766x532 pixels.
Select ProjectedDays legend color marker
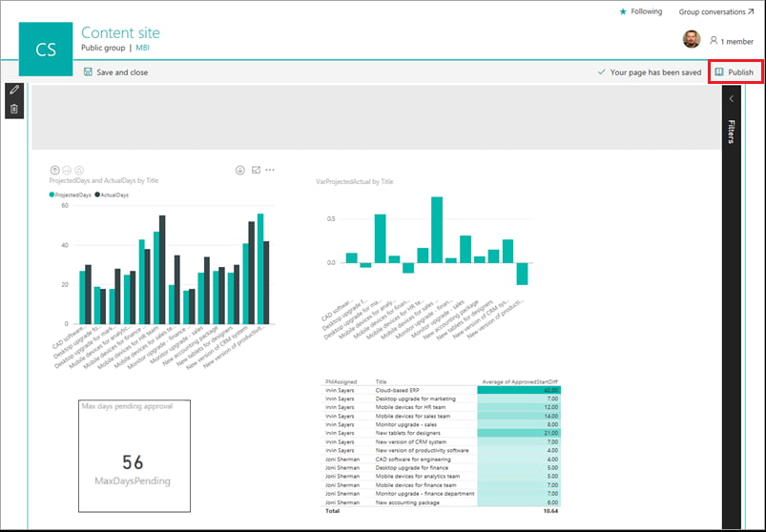pos(53,194)
